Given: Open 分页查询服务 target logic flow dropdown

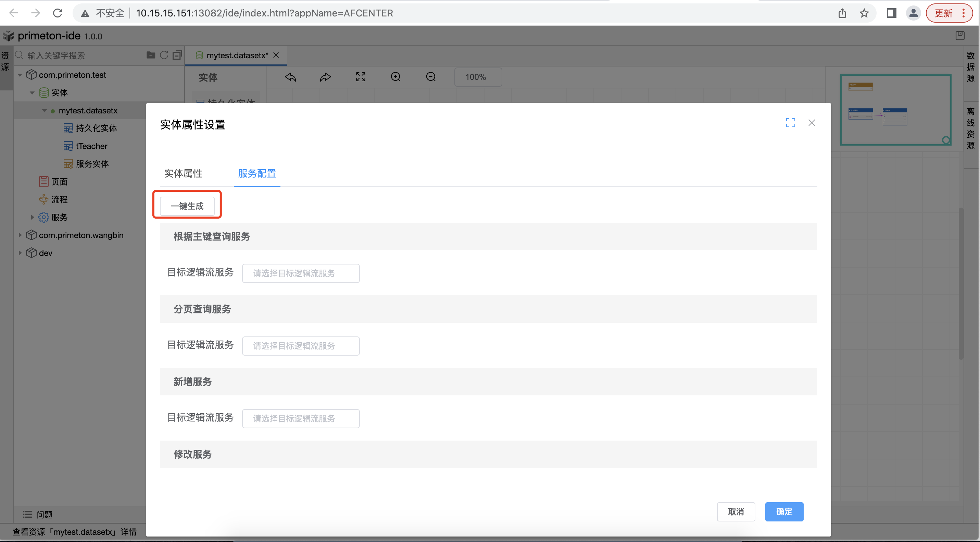Looking at the screenshot, I should [301, 346].
